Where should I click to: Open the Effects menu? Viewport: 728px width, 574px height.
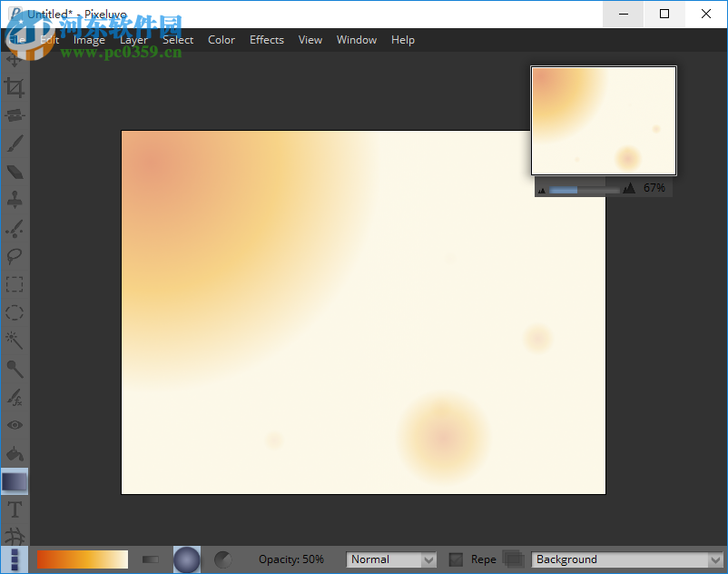click(267, 40)
